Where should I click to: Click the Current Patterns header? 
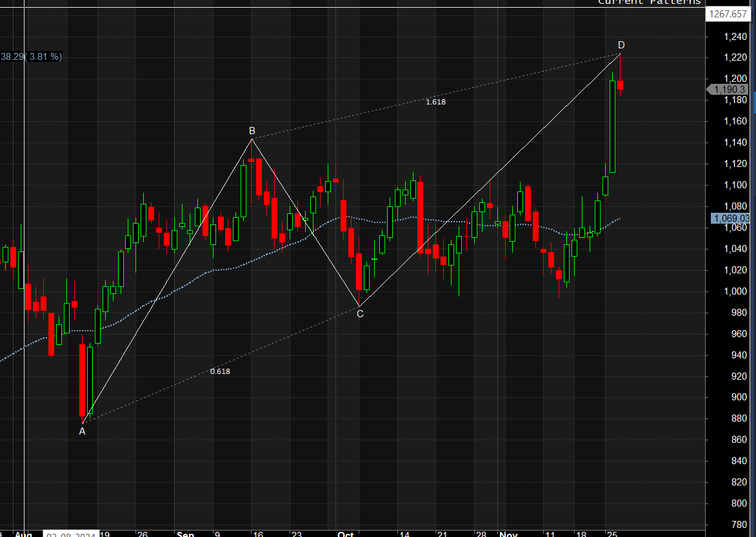click(x=649, y=3)
